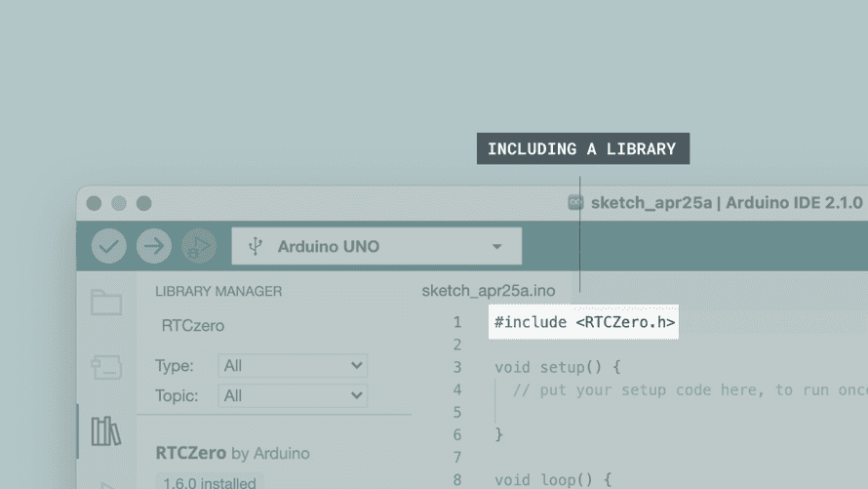Select the RTCZero by Arduino library entry
This screenshot has height=489, width=868.
point(233,453)
